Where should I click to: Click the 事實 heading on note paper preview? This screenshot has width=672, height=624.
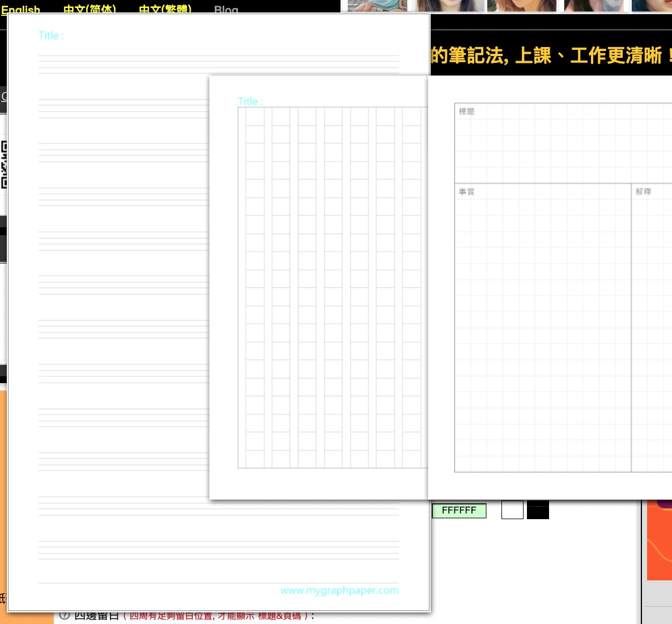(x=466, y=192)
